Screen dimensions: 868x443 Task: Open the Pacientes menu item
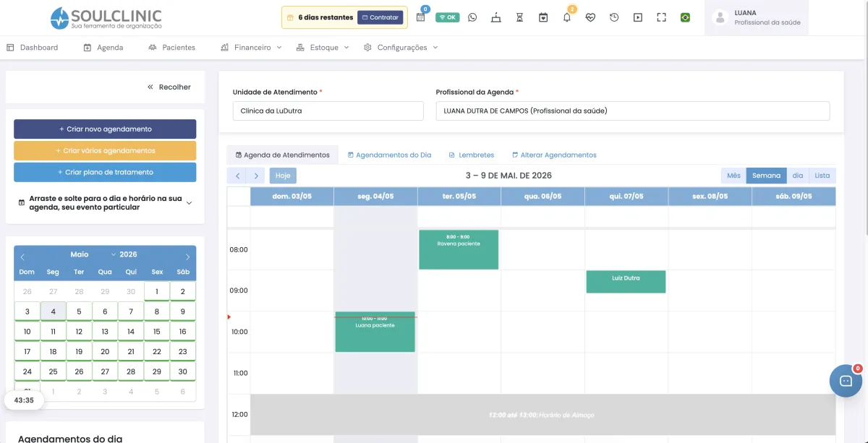coord(171,47)
